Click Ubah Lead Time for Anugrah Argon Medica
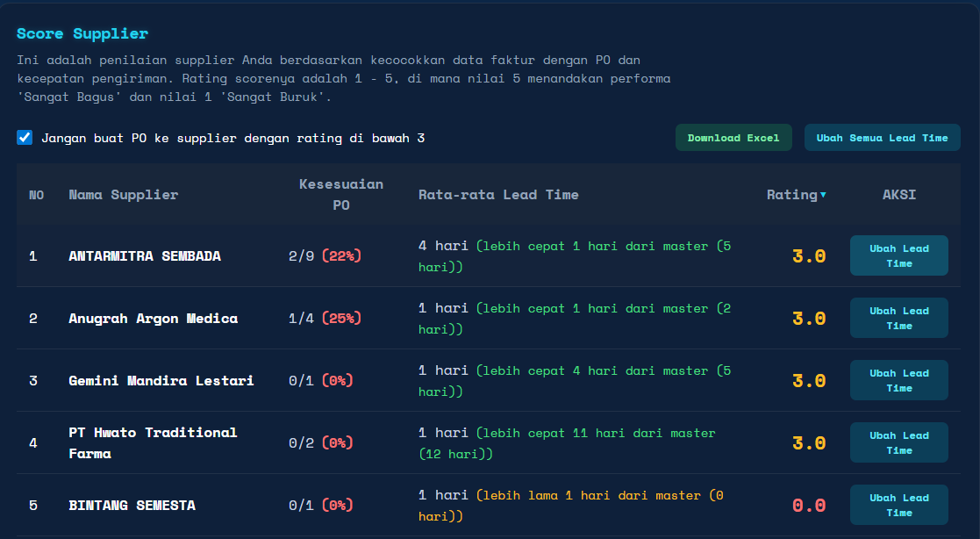This screenshot has height=539, width=980. tap(898, 318)
